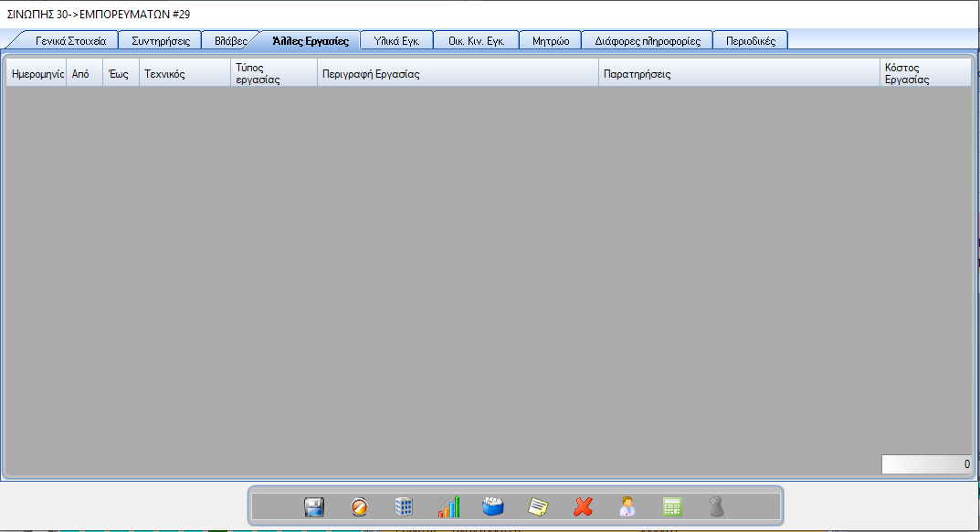Go to the Υλικά Εγκ. tab

pyautogui.click(x=396, y=41)
